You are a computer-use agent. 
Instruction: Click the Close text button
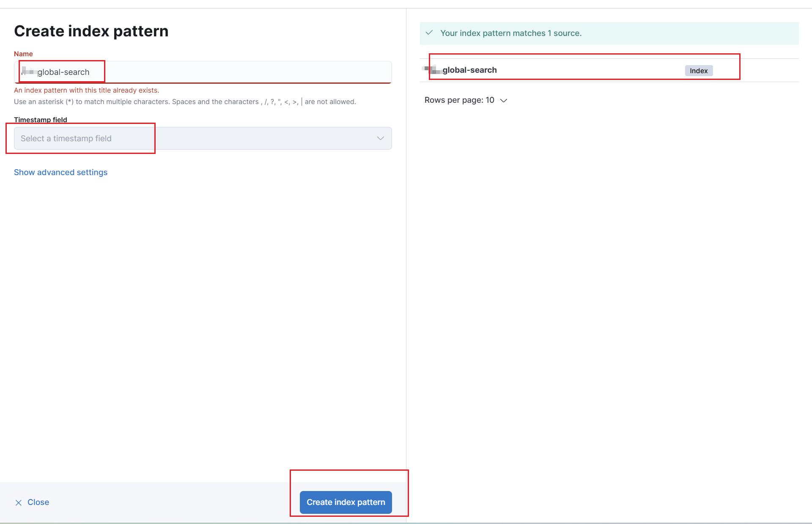click(38, 502)
